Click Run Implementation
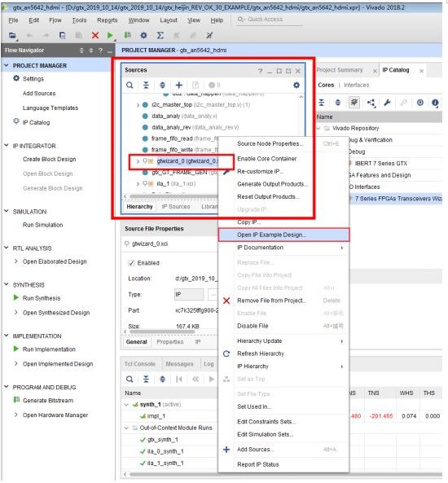The width and height of the screenshot is (448, 483). (49, 349)
